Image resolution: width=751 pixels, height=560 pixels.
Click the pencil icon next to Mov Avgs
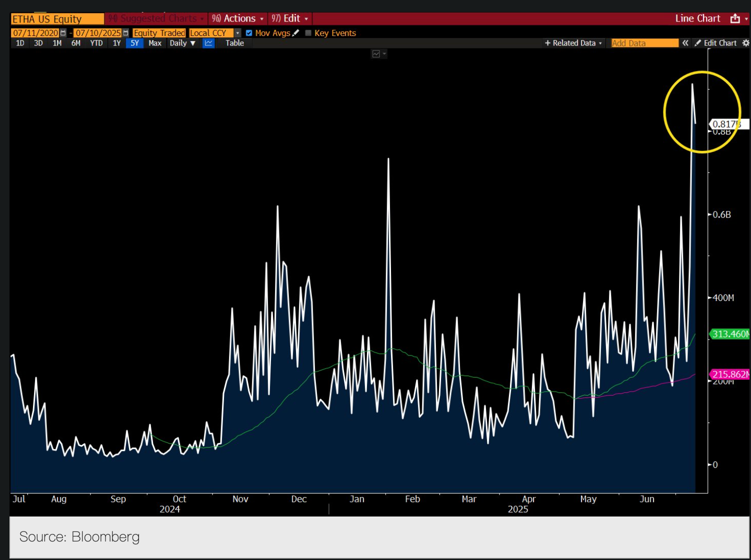pos(296,33)
